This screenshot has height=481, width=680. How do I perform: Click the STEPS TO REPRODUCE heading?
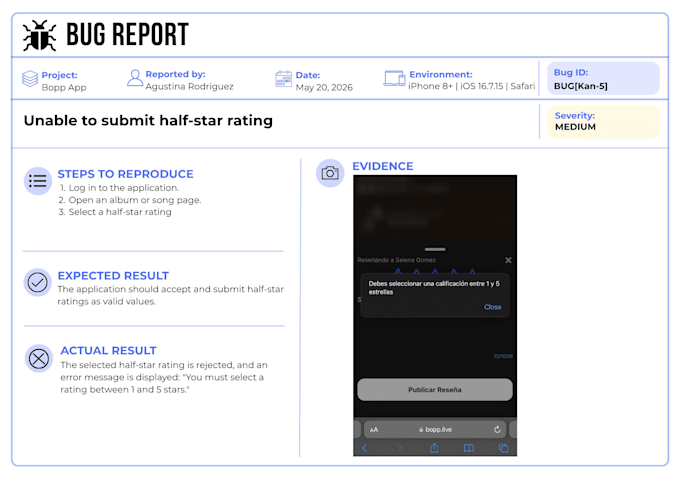tap(126, 174)
